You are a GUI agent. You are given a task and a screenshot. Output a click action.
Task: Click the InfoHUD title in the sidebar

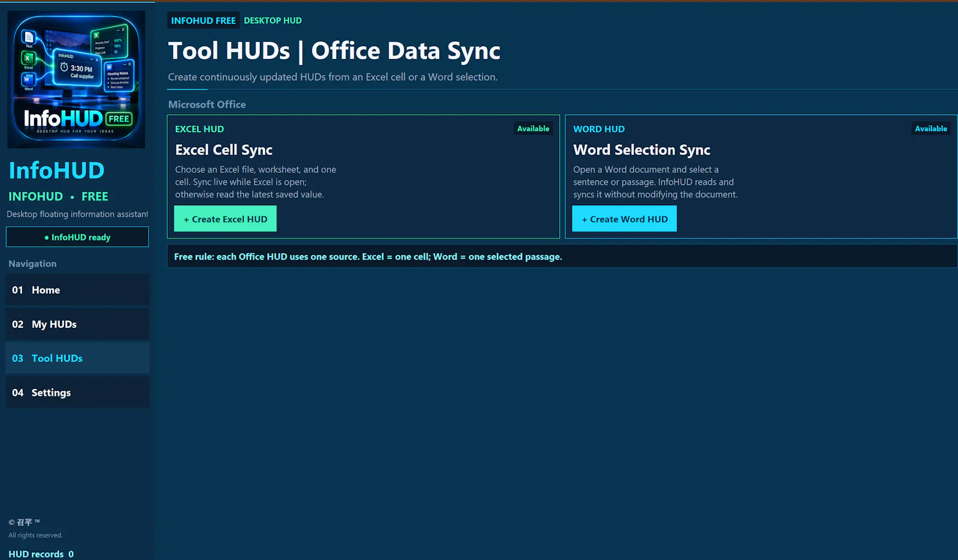point(56,171)
